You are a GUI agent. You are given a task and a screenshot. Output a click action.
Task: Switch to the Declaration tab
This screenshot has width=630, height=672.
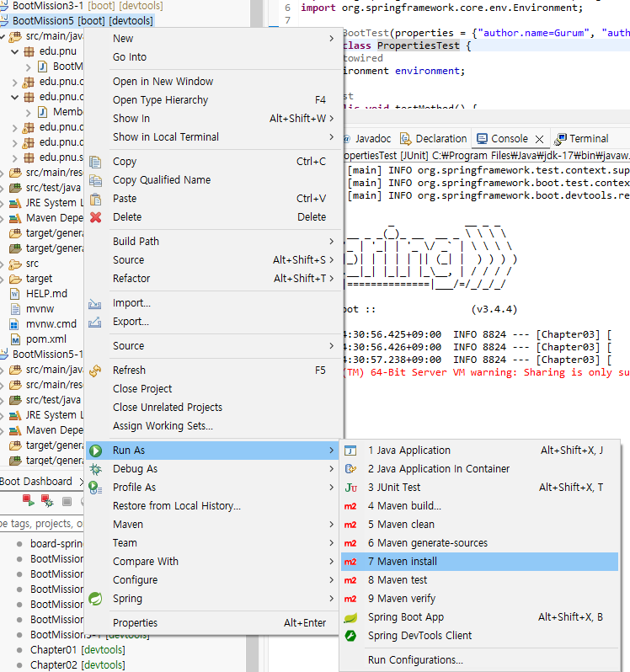433,139
